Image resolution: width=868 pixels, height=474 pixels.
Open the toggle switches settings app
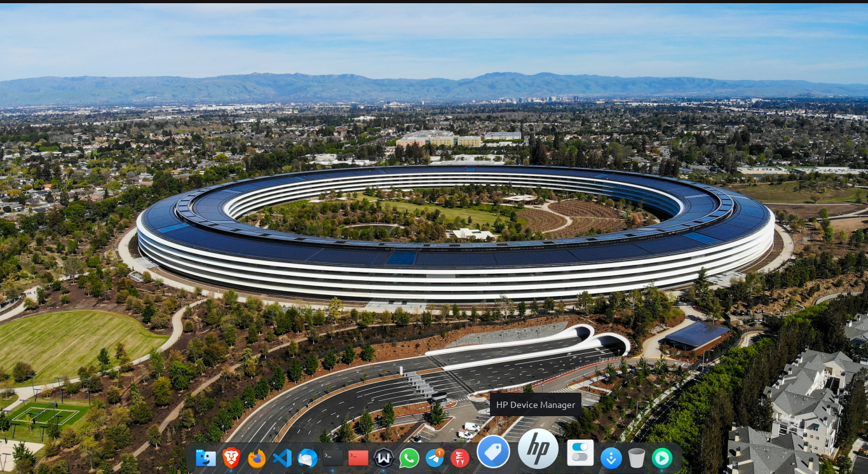point(580,453)
